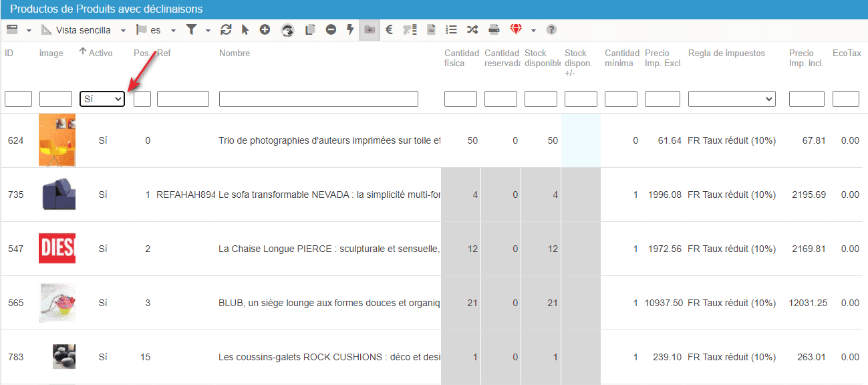Click the add product plus icon
The height and width of the screenshot is (385, 868).
[x=265, y=30]
